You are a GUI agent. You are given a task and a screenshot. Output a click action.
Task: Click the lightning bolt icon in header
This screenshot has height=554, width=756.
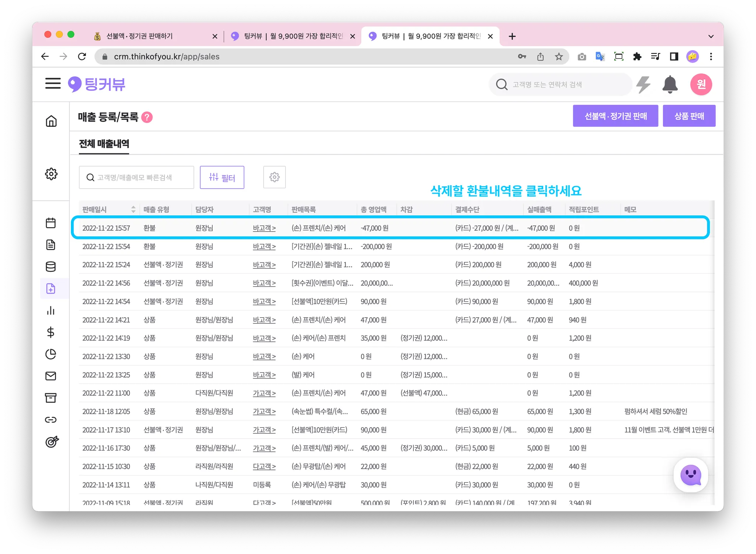point(643,84)
